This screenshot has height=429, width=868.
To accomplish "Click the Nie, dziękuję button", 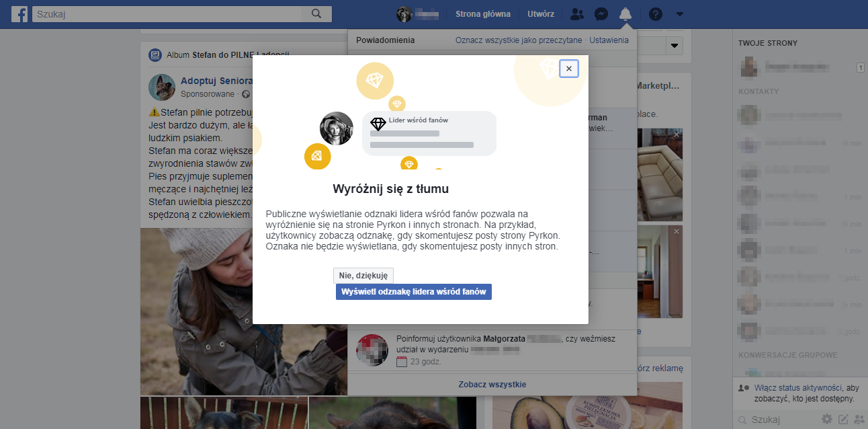I will coord(363,275).
